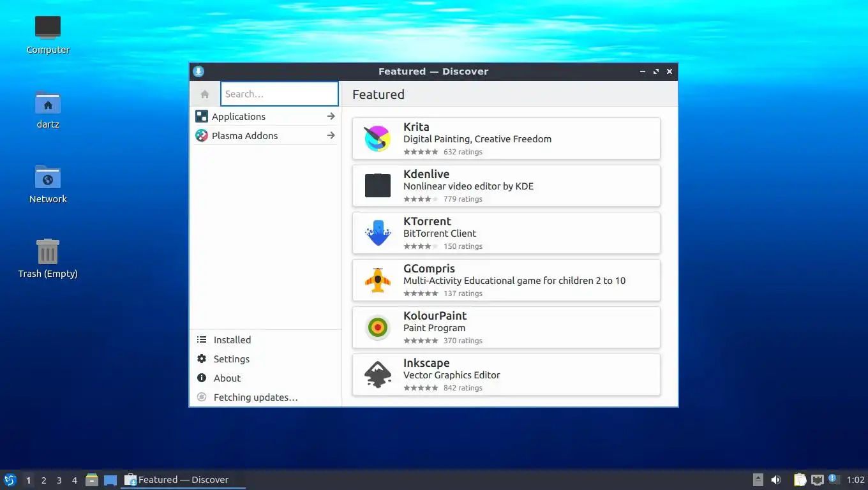Click the clock showing 1:02
The image size is (868, 490).
(855, 480)
